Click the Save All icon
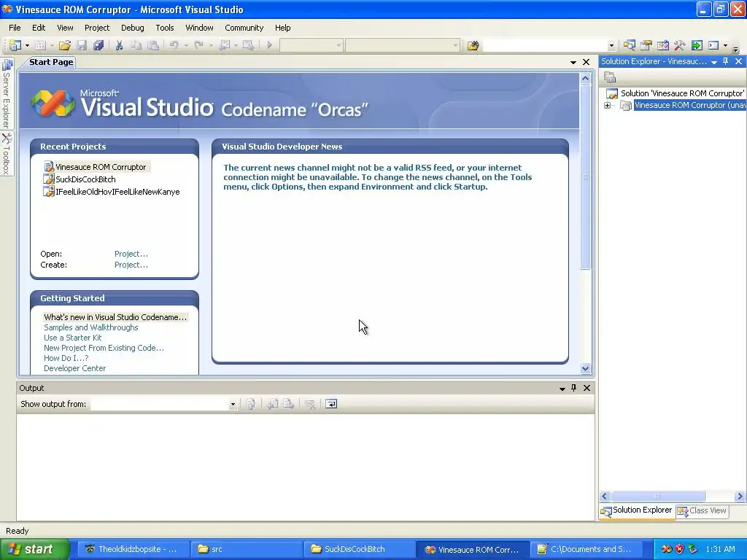Screen dimensions: 747x560 click(98, 45)
